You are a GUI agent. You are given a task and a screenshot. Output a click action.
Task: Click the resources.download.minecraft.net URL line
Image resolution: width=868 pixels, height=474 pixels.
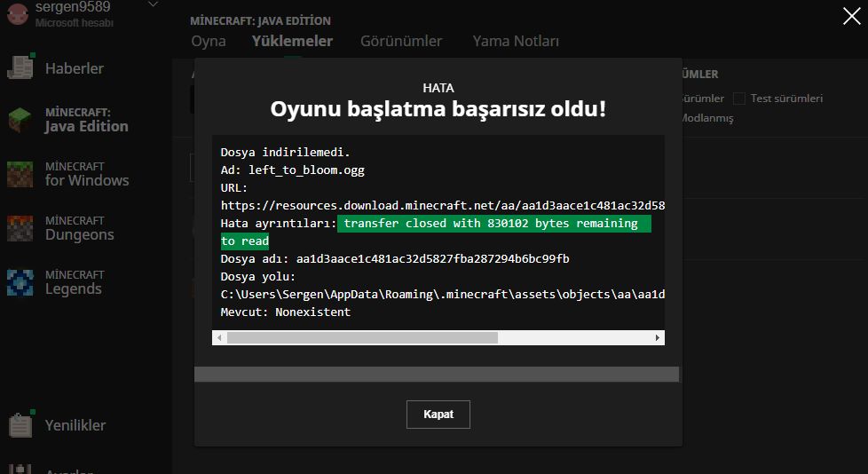click(x=442, y=205)
